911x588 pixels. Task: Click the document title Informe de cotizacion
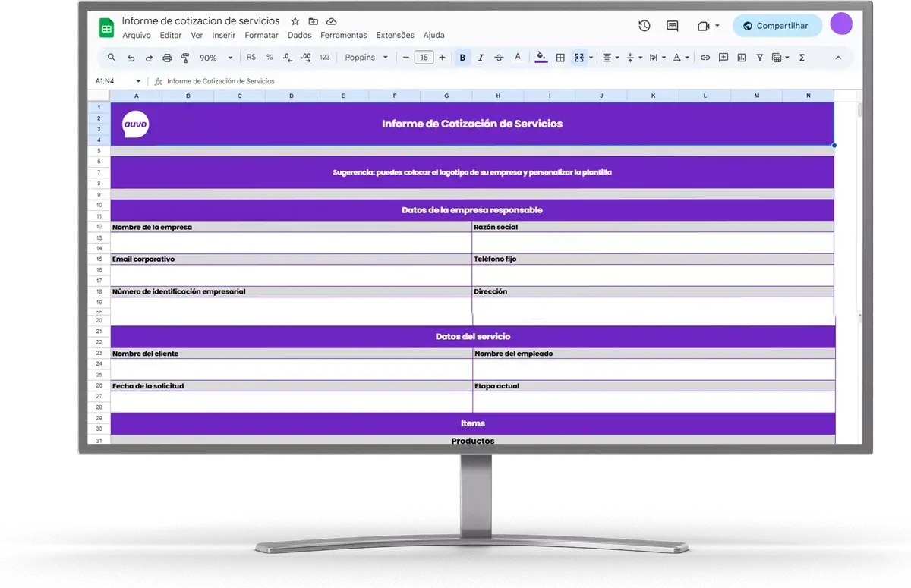pyautogui.click(x=200, y=20)
